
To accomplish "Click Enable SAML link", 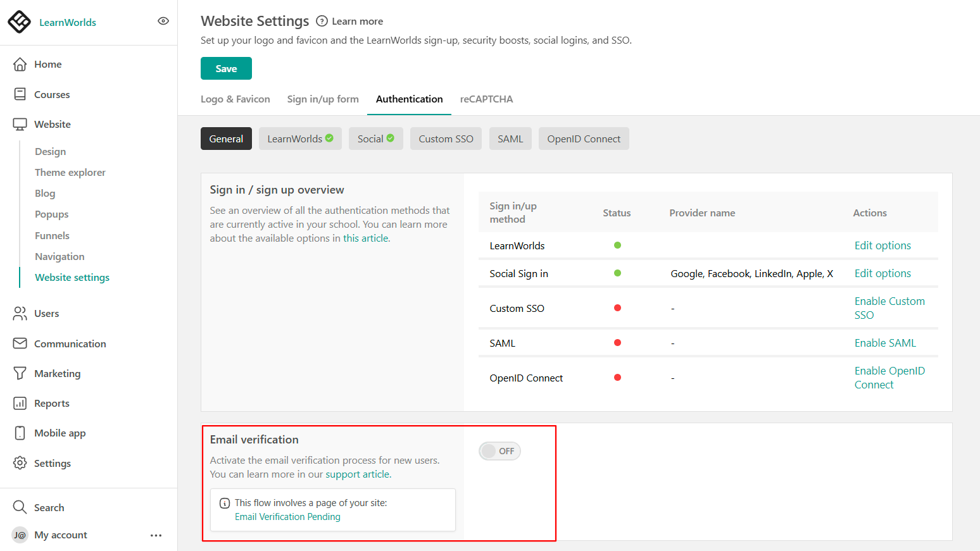I will (x=885, y=343).
